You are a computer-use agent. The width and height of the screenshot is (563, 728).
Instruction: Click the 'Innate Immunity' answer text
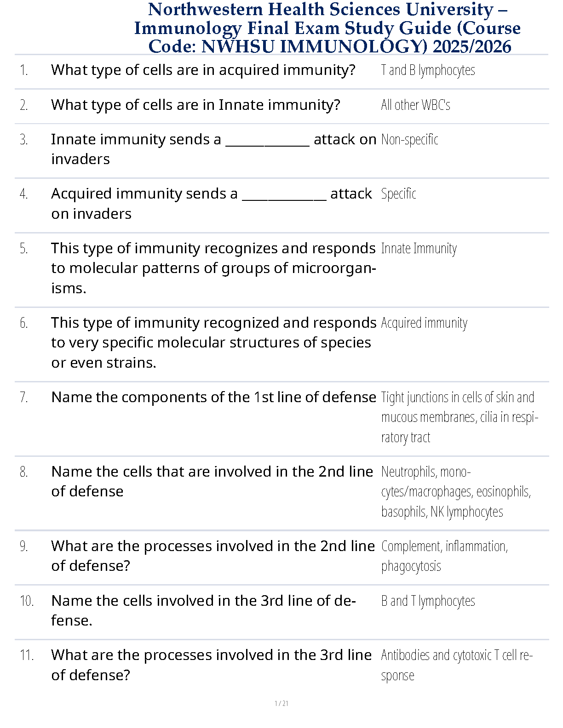pos(419,249)
